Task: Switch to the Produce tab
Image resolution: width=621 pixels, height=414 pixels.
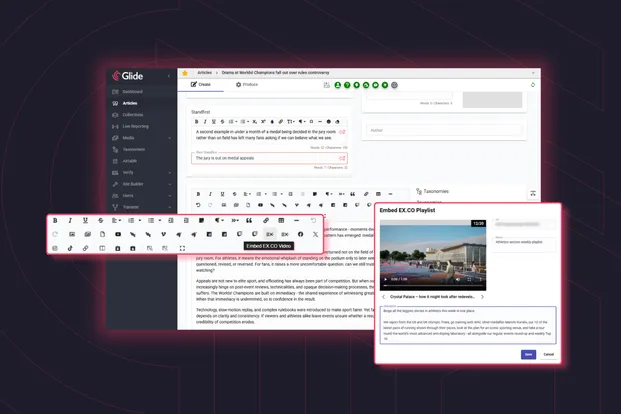Action: coord(247,84)
